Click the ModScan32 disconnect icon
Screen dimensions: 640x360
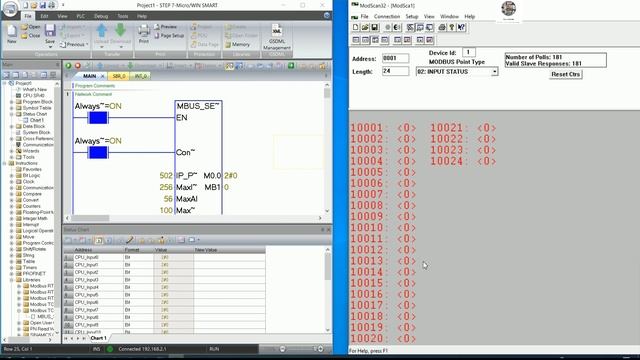click(397, 27)
